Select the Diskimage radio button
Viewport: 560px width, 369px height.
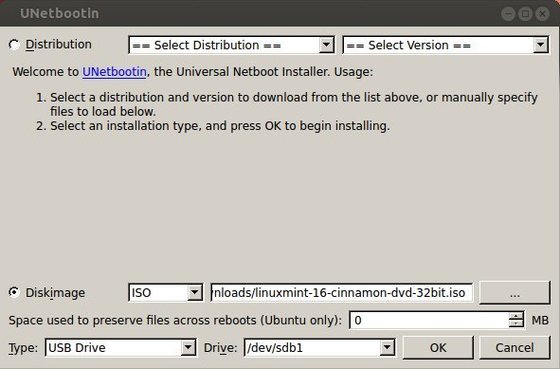click(x=14, y=293)
